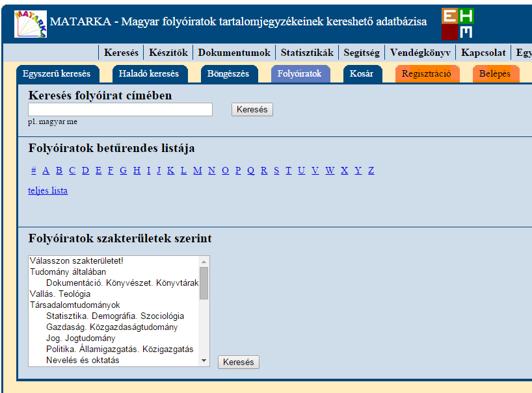Click subject list scrollbar down arrow
Screen dimensions: 532x393
204,361
